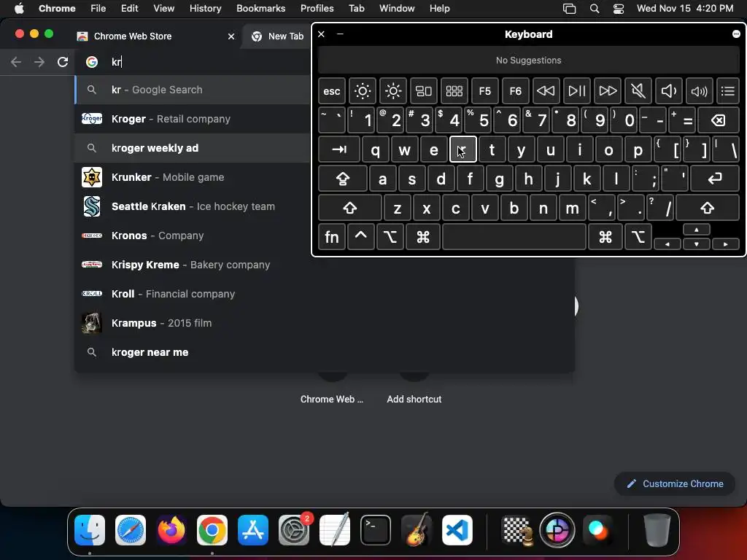This screenshot has width=747, height=560.
Task: Click the up arrow key
Action: tap(697, 230)
